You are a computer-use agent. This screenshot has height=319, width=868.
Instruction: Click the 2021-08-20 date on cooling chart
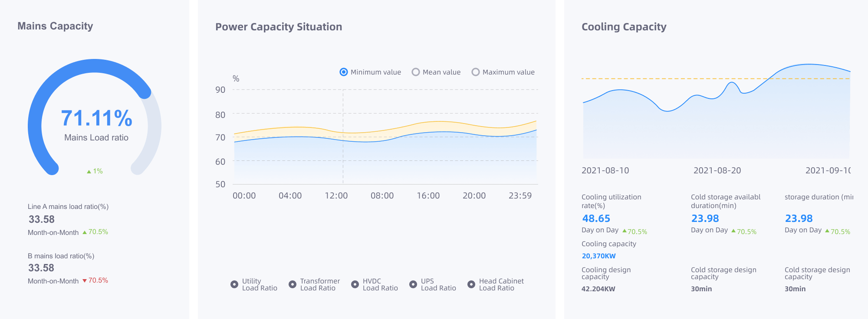tap(717, 170)
